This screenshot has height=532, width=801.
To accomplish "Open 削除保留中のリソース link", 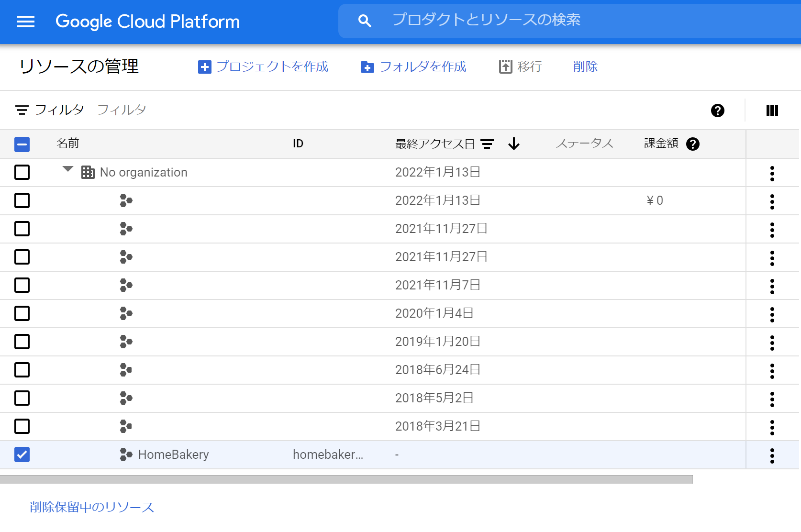I will click(x=92, y=507).
